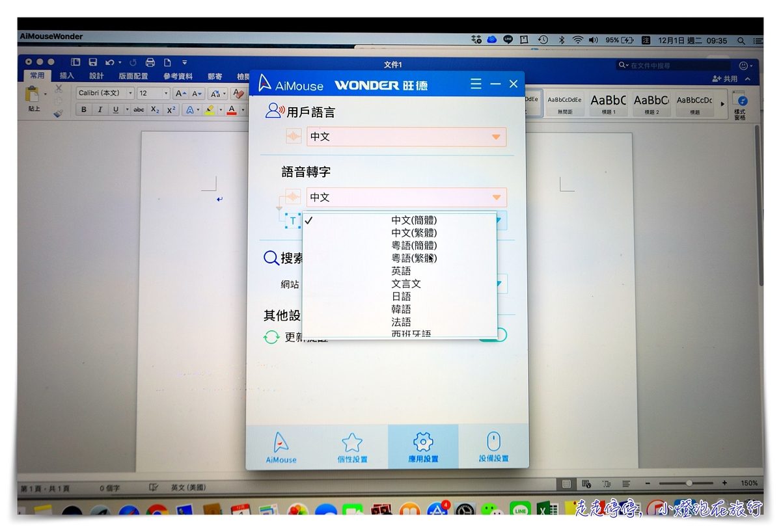
Task: Click the Print icon in Word toolbar
Action: click(150, 62)
